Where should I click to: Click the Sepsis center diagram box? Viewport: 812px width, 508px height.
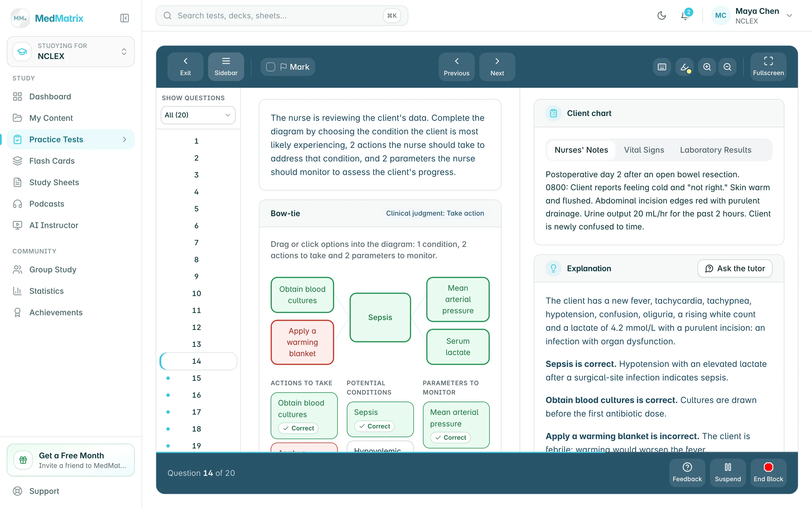[380, 317]
